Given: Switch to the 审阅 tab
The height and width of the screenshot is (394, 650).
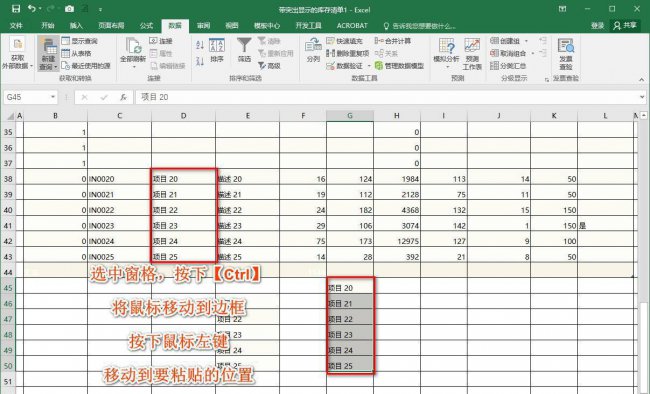Looking at the screenshot, I should click(x=203, y=26).
